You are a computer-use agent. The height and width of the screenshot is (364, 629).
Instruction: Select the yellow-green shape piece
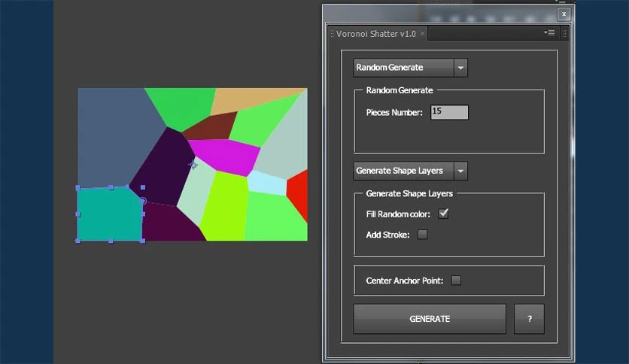225,207
